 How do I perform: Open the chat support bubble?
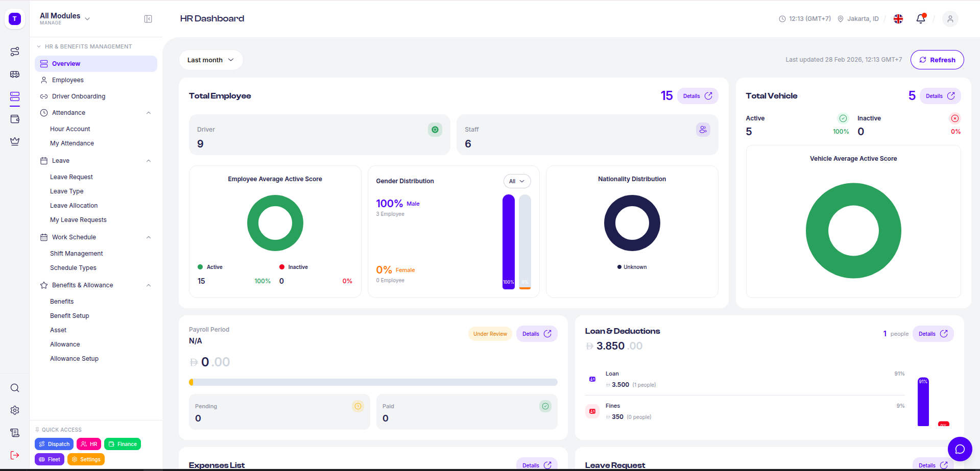960,449
